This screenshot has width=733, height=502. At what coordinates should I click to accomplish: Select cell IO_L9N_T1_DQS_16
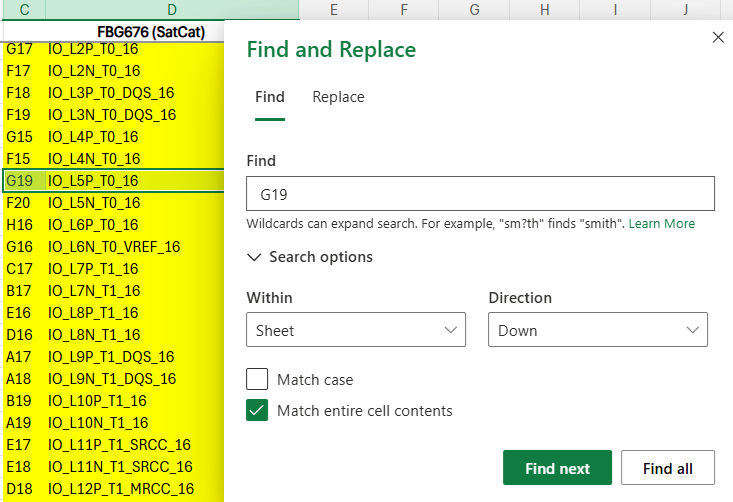[x=135, y=378]
